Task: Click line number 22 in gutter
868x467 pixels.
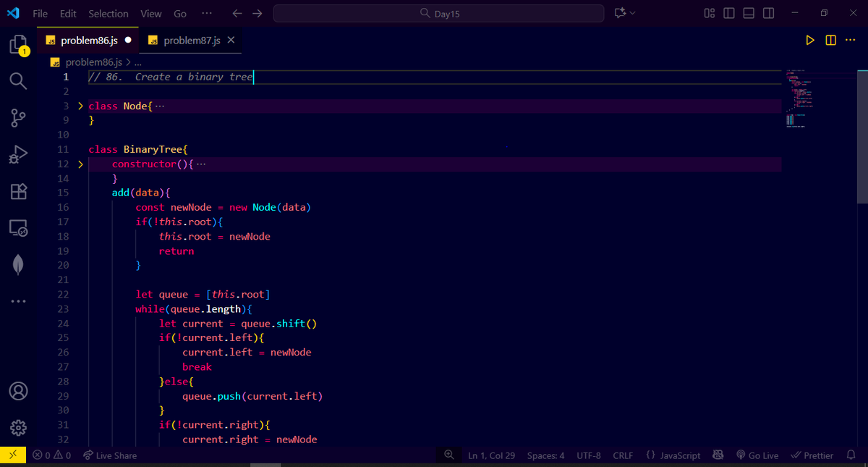Action: click(62, 295)
